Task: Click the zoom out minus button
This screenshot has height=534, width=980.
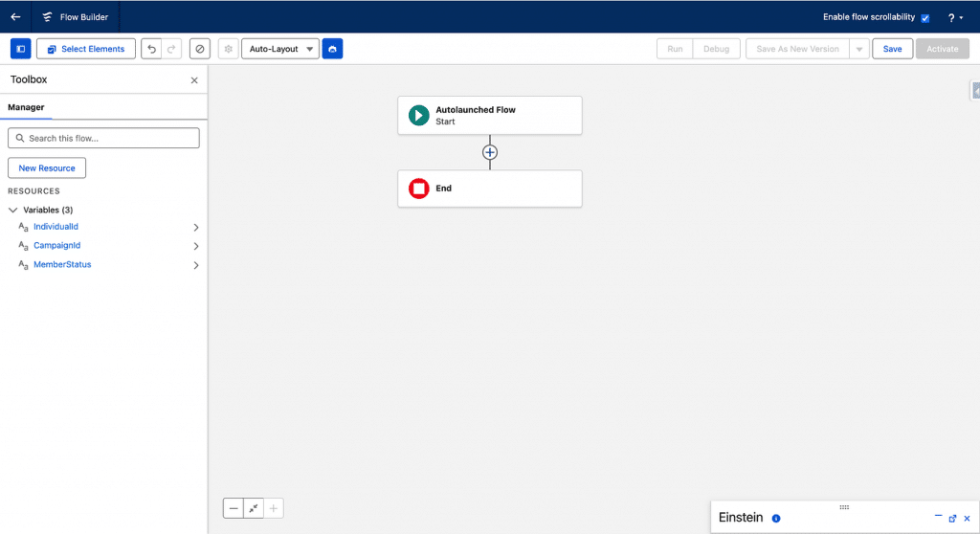Action: (x=234, y=508)
